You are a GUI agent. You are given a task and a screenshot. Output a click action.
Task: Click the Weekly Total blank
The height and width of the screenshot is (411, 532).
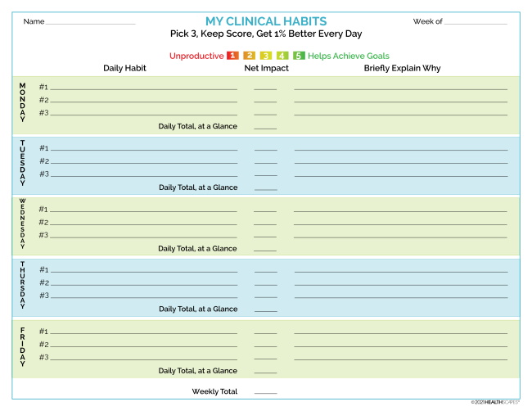pyautogui.click(x=265, y=392)
